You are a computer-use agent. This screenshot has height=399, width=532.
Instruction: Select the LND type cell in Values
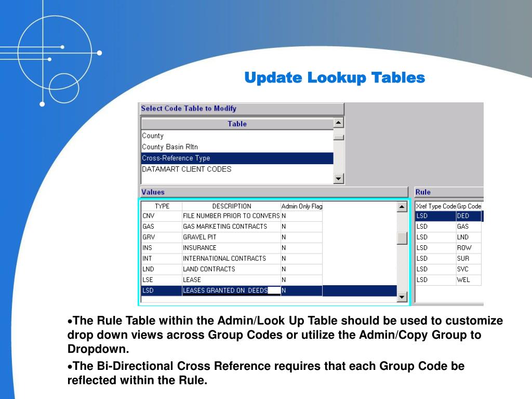pyautogui.click(x=162, y=269)
